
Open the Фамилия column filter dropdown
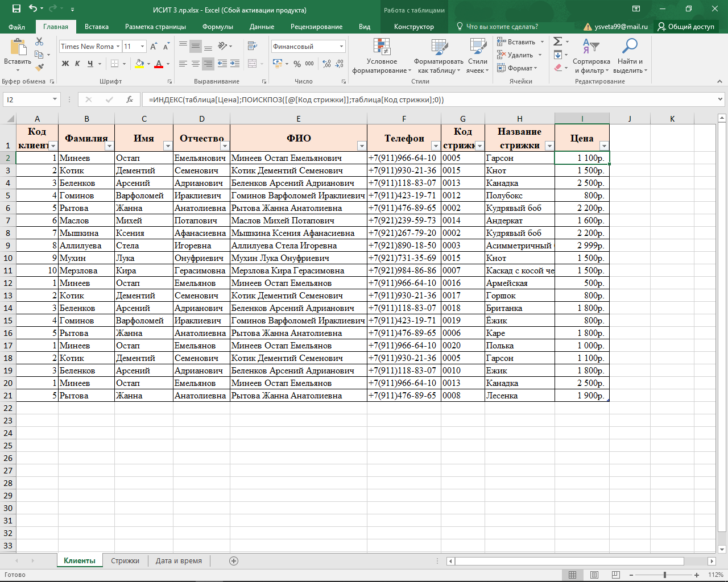pos(109,146)
